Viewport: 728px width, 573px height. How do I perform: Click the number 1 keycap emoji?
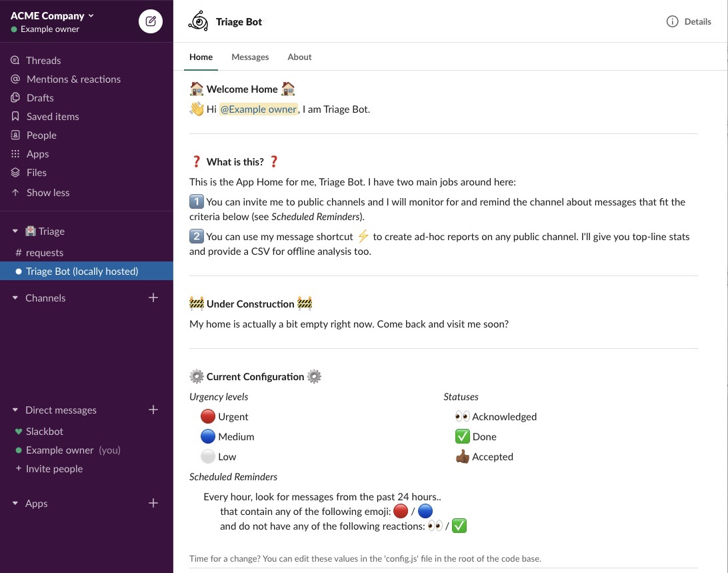197,201
